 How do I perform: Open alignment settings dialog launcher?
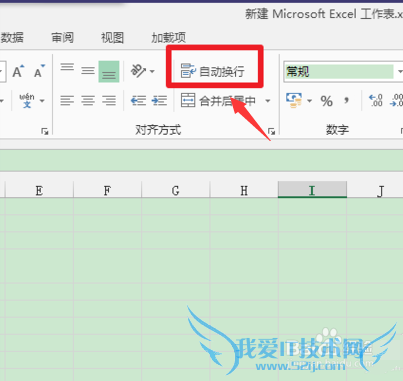(x=272, y=131)
